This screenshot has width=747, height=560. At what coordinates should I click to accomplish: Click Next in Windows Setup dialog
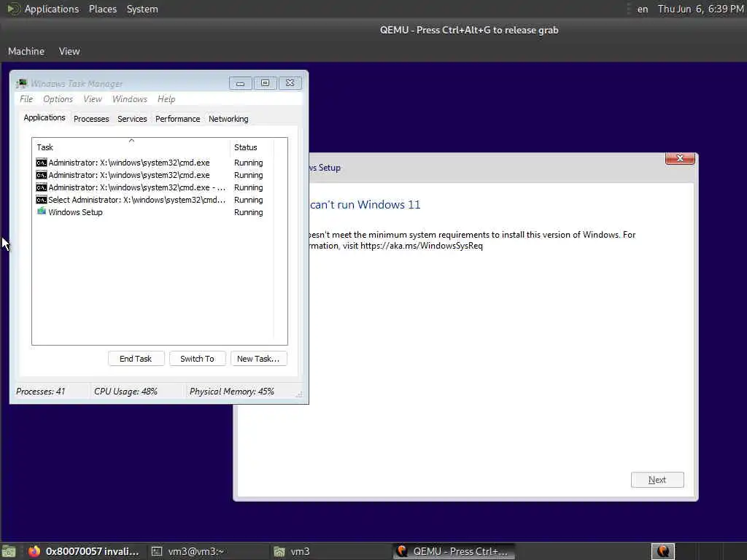pos(657,480)
